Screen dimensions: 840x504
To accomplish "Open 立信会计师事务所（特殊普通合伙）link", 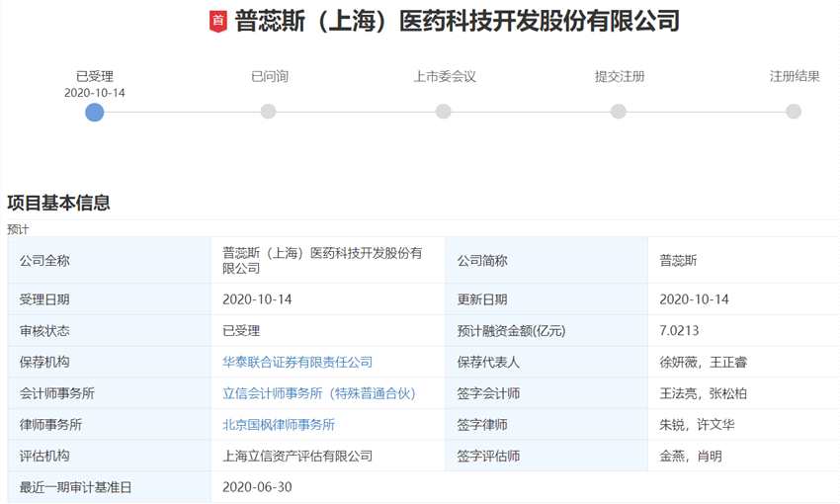I will 319,393.
